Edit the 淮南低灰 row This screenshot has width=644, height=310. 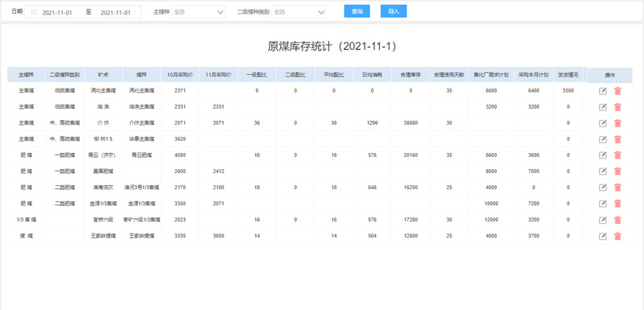(x=602, y=188)
